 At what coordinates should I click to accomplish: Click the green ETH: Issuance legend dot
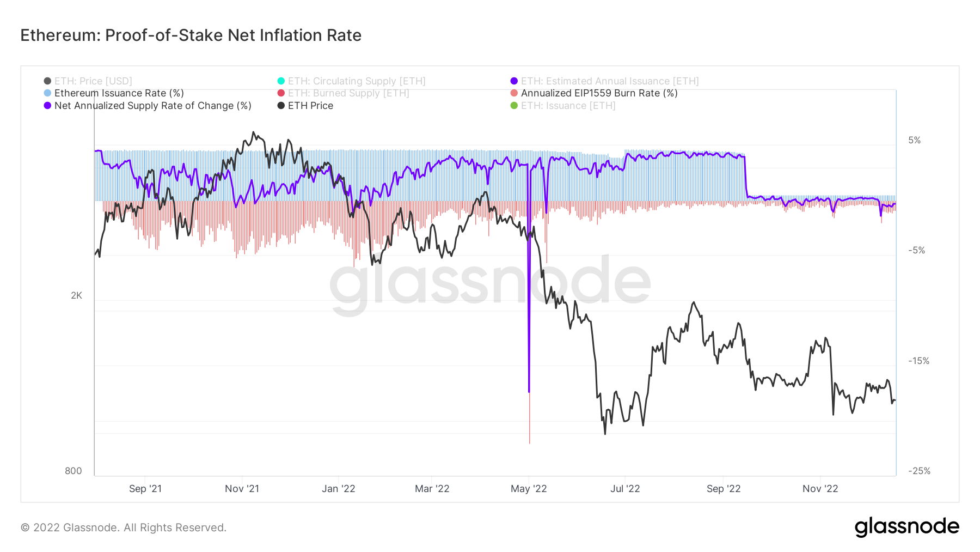pos(514,106)
